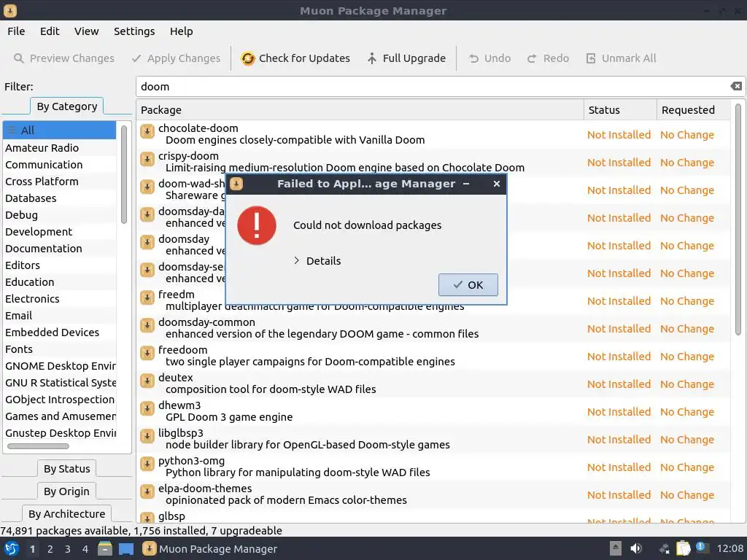Screen dimensions: 747x560
Task: Click the Check for Updates toolbar icon
Action: pyautogui.click(x=248, y=58)
